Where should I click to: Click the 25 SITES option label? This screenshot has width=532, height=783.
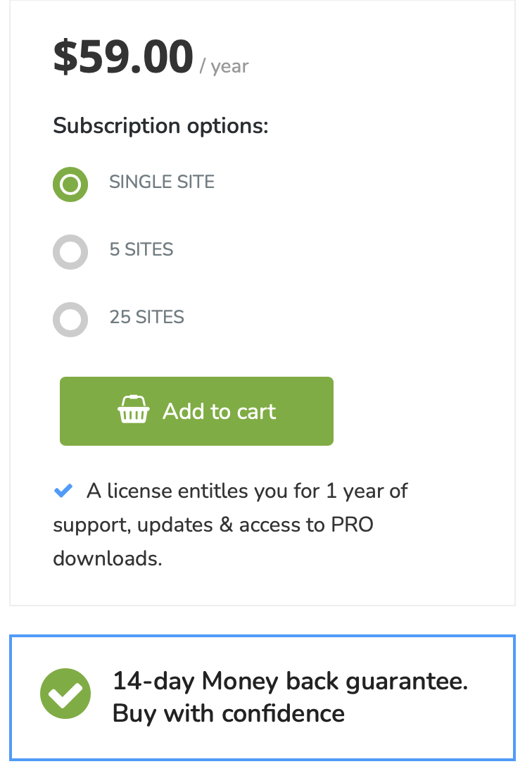[147, 317]
